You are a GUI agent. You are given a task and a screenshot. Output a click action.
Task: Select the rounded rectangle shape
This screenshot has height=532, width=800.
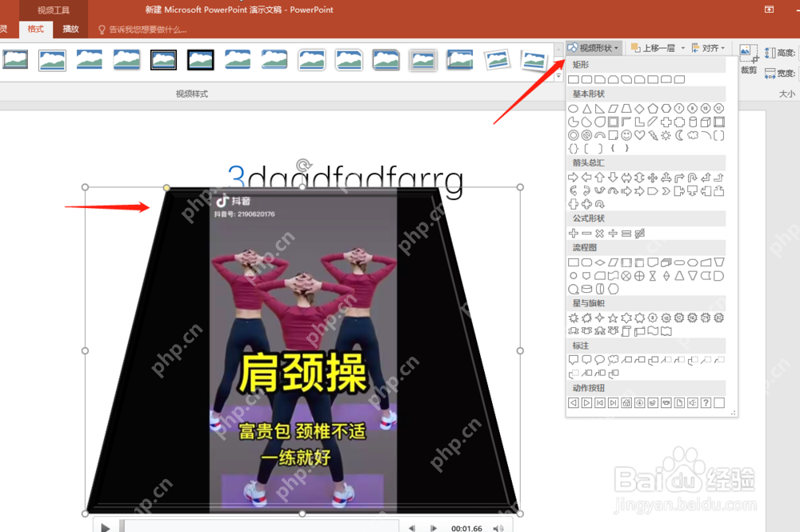click(x=586, y=79)
